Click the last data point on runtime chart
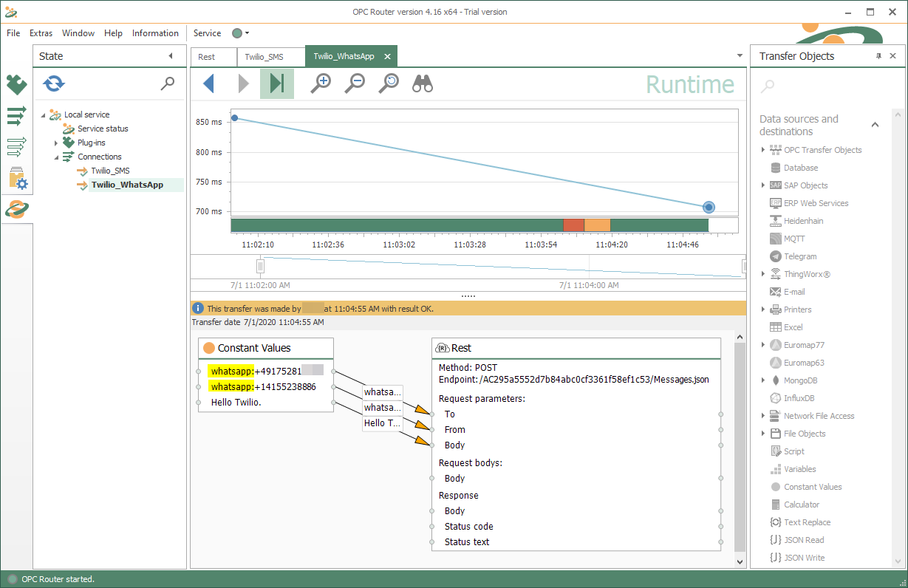Screen dimensions: 908x588 click(x=709, y=208)
